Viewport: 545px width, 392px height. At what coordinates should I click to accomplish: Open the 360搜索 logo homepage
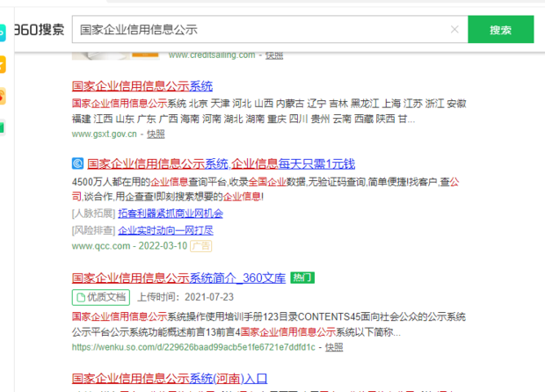pos(39,30)
